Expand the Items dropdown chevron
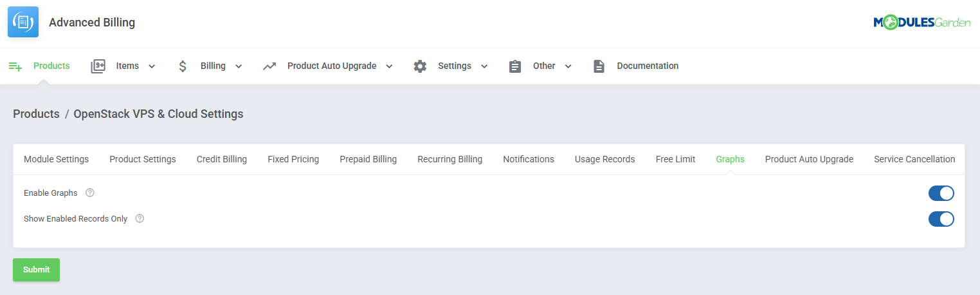The width and height of the screenshot is (980, 295). (152, 66)
